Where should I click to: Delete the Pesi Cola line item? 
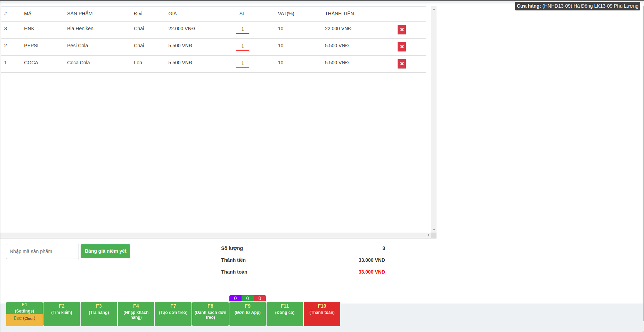pyautogui.click(x=402, y=47)
